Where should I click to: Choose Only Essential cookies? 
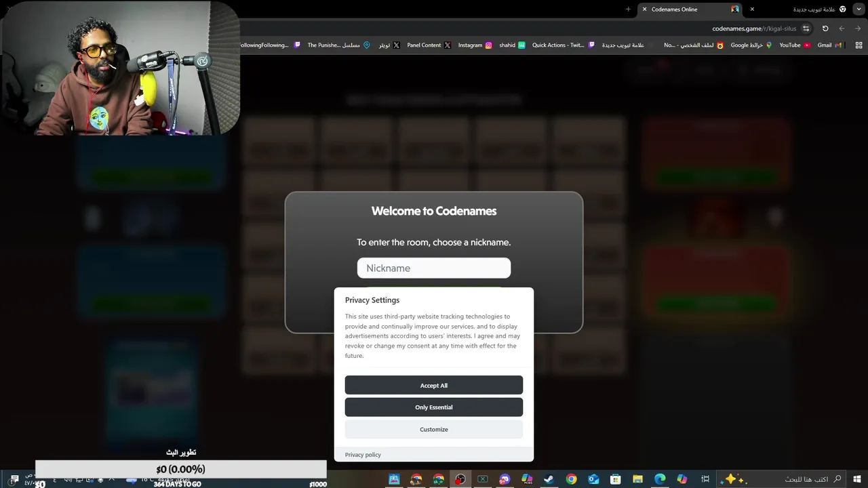[434, 407]
